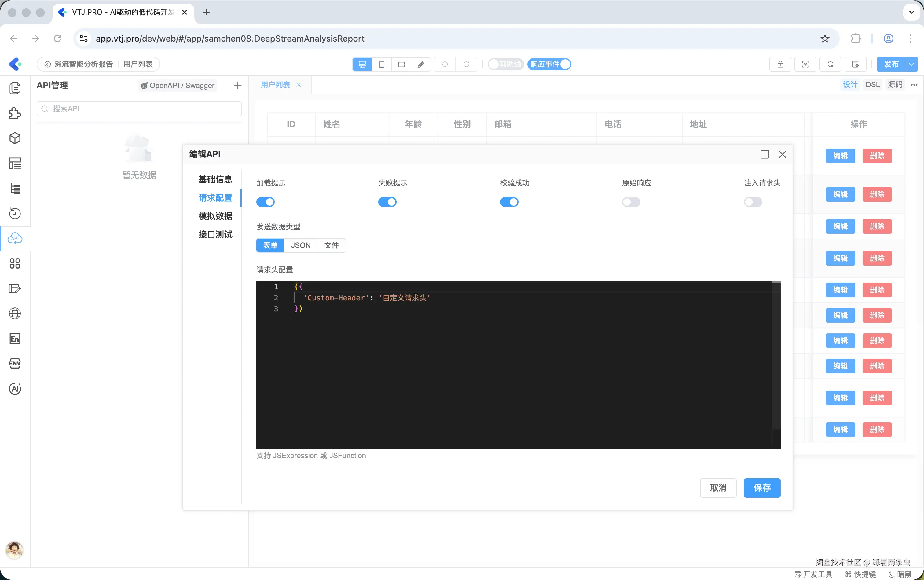Enable the 原始响应 switch
Screen dimensions: 924x580
pyautogui.click(x=631, y=202)
